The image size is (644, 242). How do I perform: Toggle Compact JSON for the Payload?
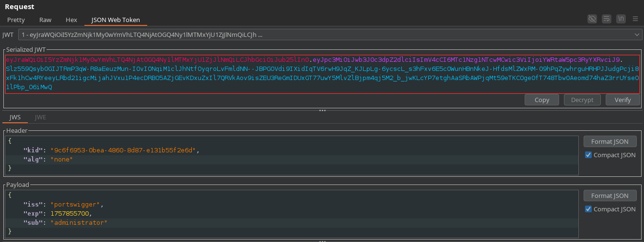[588, 209]
